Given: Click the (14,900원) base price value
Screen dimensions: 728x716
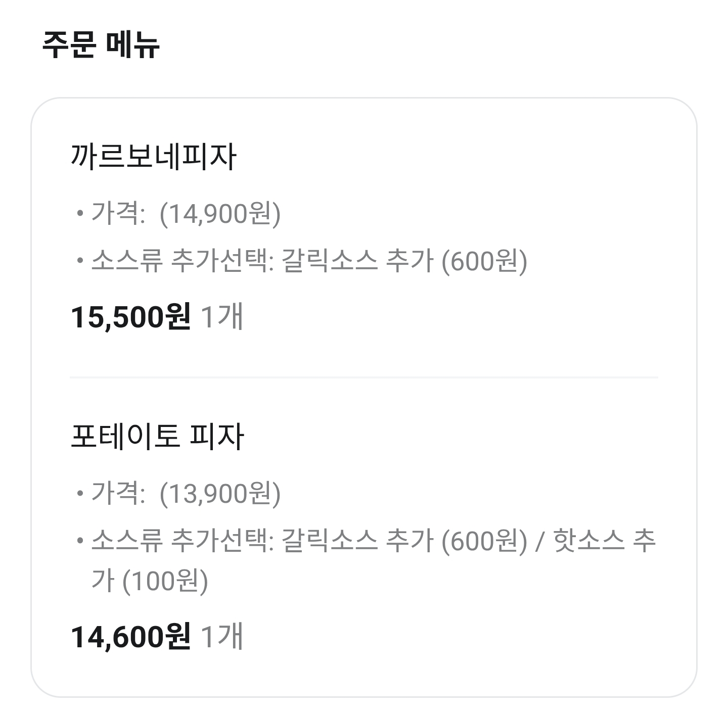Looking at the screenshot, I should 220,214.
